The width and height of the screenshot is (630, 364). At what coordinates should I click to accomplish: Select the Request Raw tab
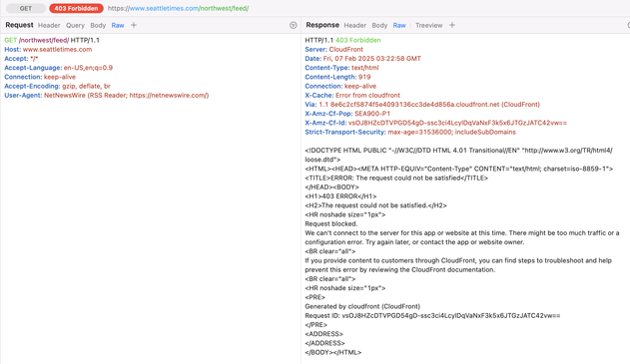pyautogui.click(x=118, y=25)
